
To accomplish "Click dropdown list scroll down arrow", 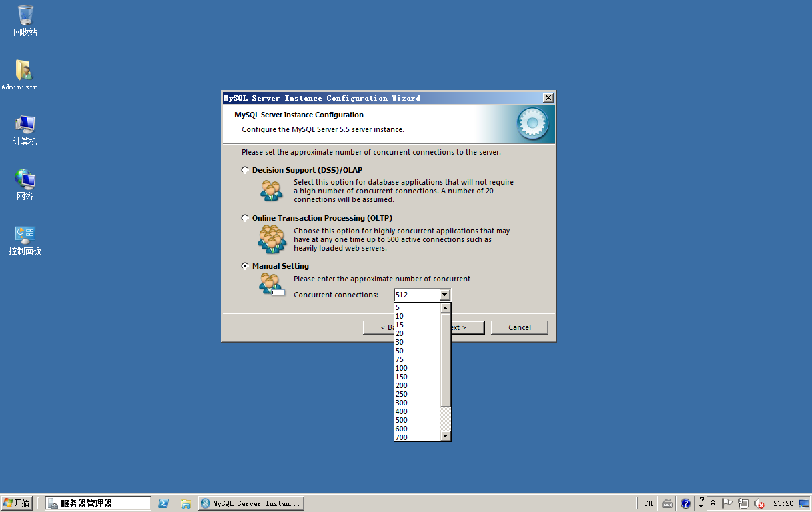I will [x=446, y=435].
